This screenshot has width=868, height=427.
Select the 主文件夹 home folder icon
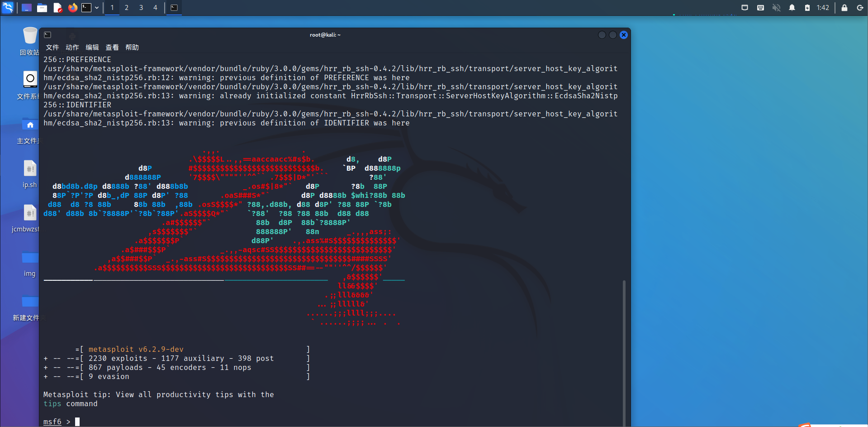click(x=29, y=130)
